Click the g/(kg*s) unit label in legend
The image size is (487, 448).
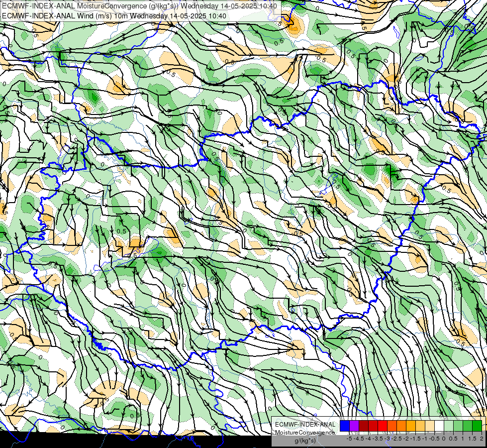[305, 441]
